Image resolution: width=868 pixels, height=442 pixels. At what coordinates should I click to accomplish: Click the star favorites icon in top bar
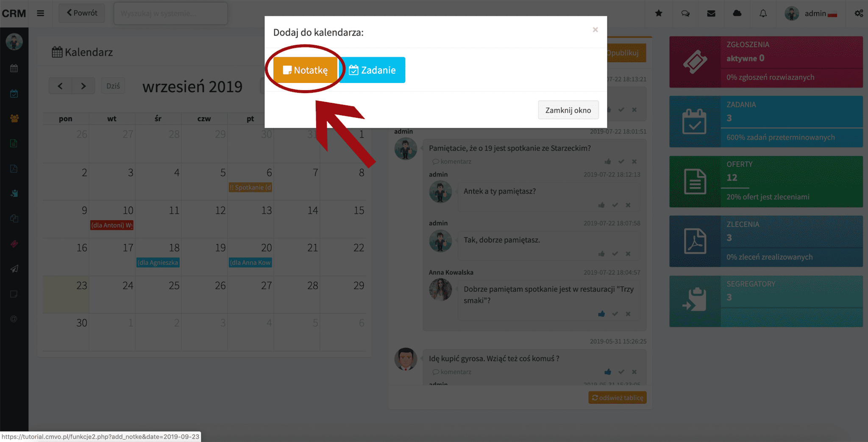click(x=659, y=13)
